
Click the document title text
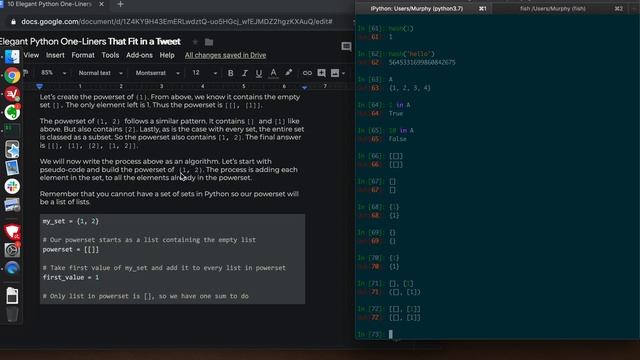coord(90,42)
